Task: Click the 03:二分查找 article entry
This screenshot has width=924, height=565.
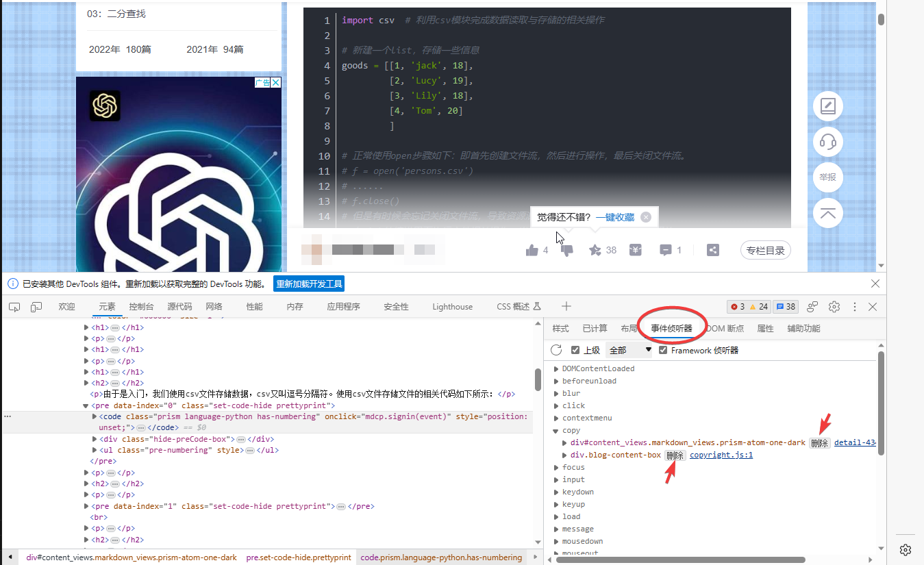Action: 116,14
